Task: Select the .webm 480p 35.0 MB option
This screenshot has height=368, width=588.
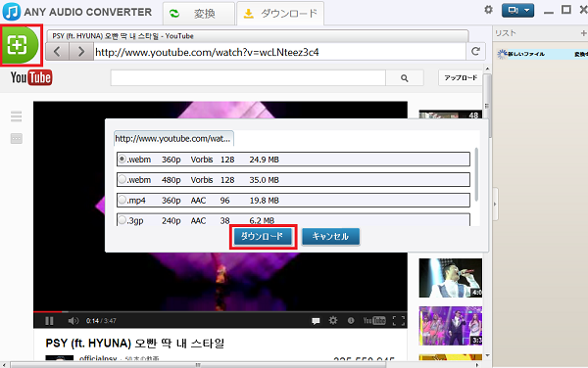Action: point(293,180)
